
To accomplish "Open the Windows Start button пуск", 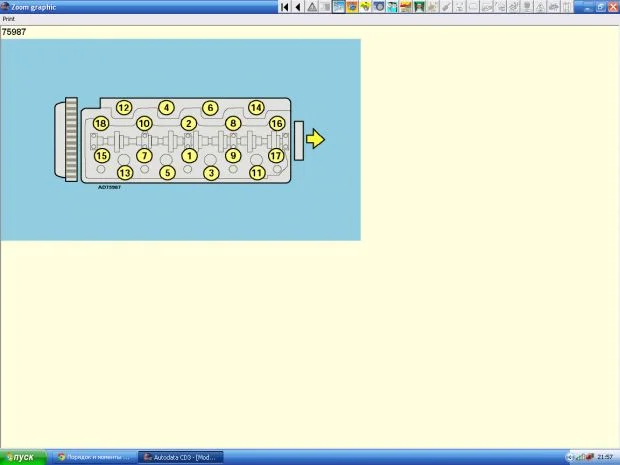I will [21, 457].
